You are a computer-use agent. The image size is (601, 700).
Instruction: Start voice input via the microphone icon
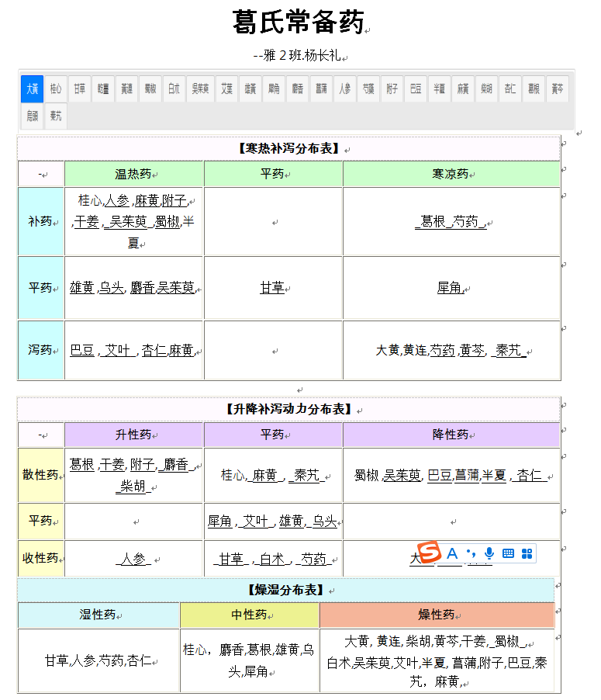click(x=489, y=553)
